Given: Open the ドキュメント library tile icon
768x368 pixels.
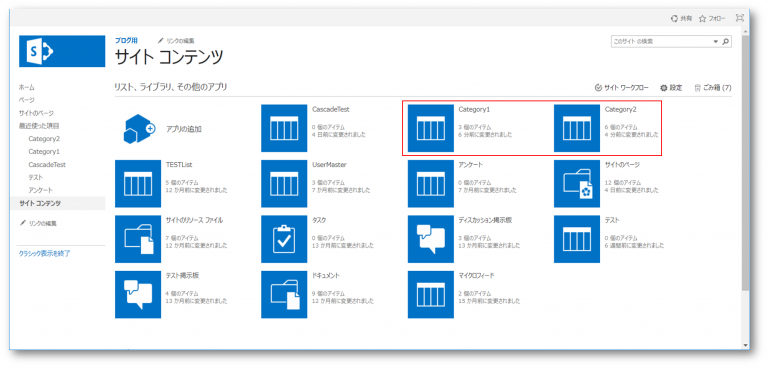Looking at the screenshot, I should [284, 294].
